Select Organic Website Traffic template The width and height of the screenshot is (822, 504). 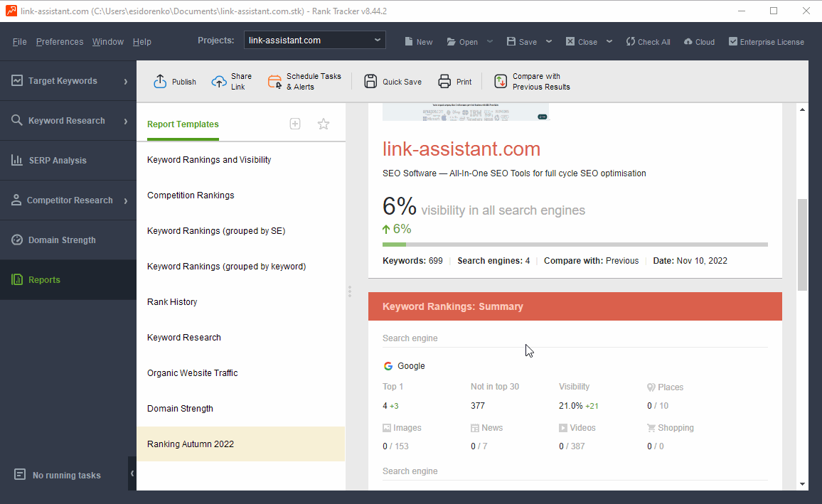[x=241, y=373]
